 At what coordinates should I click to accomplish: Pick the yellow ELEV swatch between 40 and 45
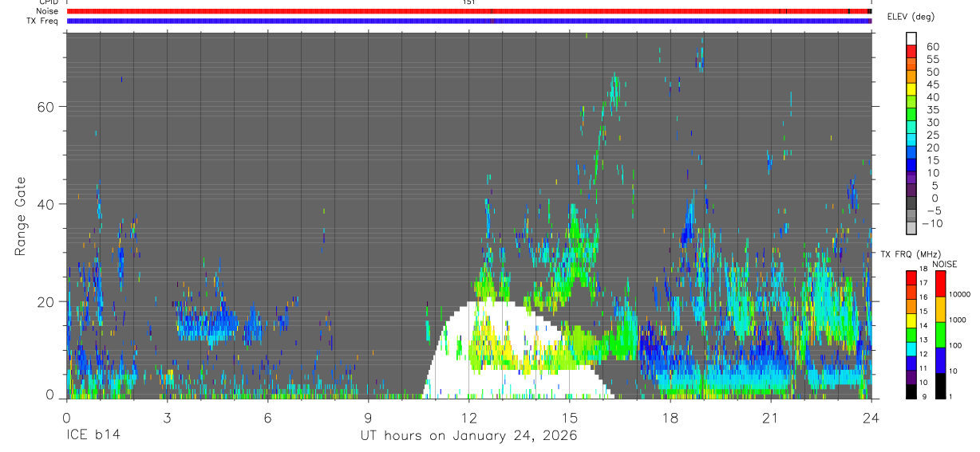pyautogui.click(x=911, y=89)
